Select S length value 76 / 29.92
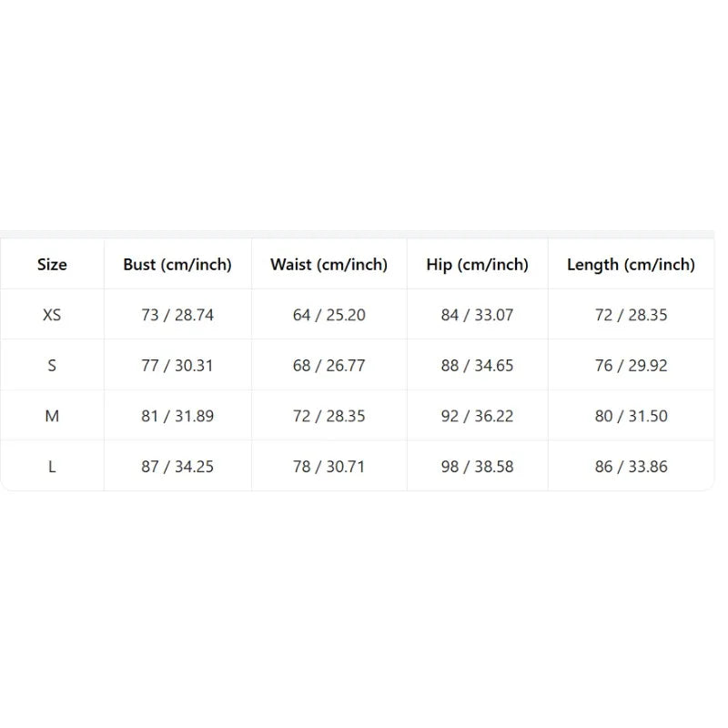This screenshot has width=728, height=728. click(631, 366)
